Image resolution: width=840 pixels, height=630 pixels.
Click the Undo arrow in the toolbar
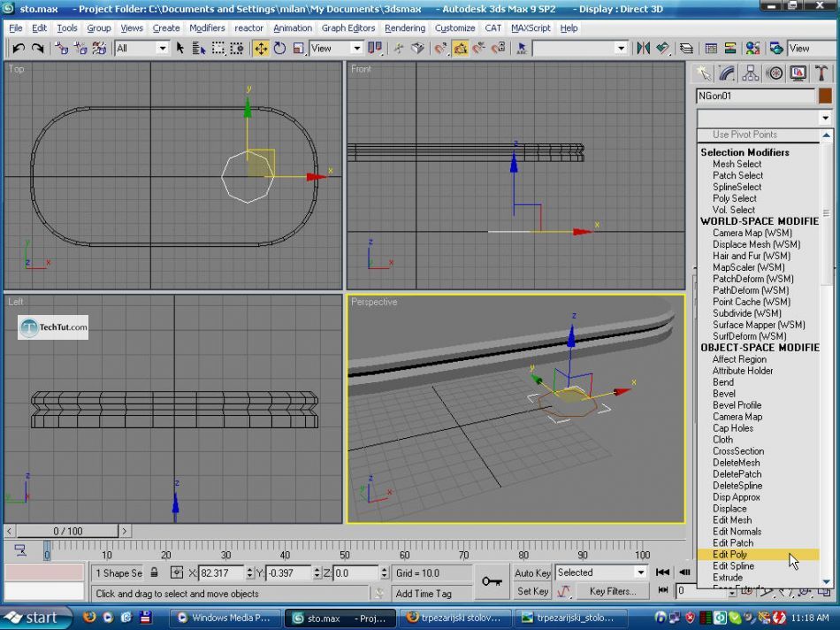tap(19, 49)
